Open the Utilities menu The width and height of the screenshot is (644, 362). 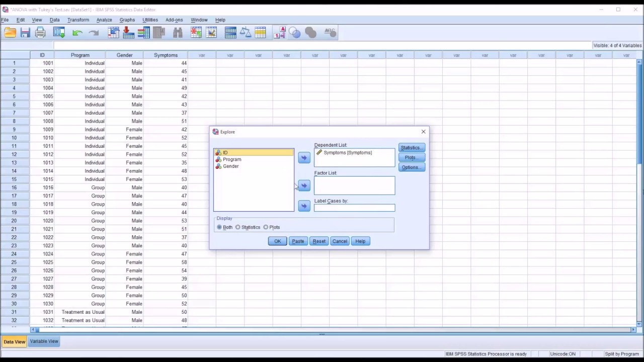(x=150, y=20)
